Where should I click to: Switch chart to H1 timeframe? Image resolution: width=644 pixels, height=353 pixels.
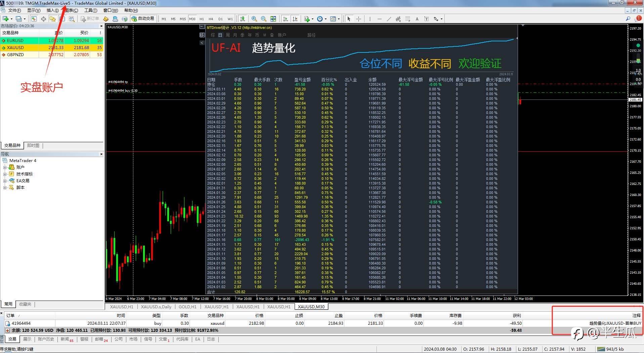[x=202, y=19]
